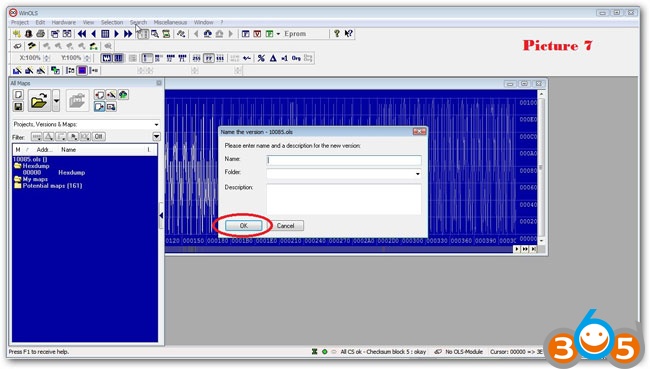
Task: Click the triangle filter button
Action: [49, 136]
